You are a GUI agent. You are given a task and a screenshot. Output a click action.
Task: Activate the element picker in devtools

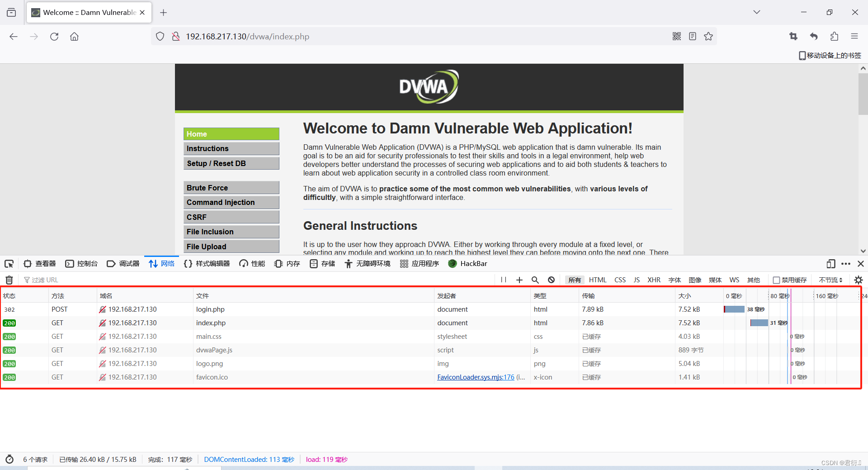coord(9,264)
